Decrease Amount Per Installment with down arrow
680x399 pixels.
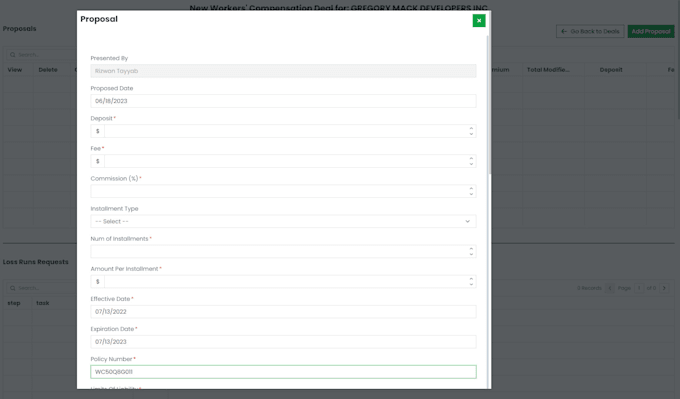click(x=471, y=285)
